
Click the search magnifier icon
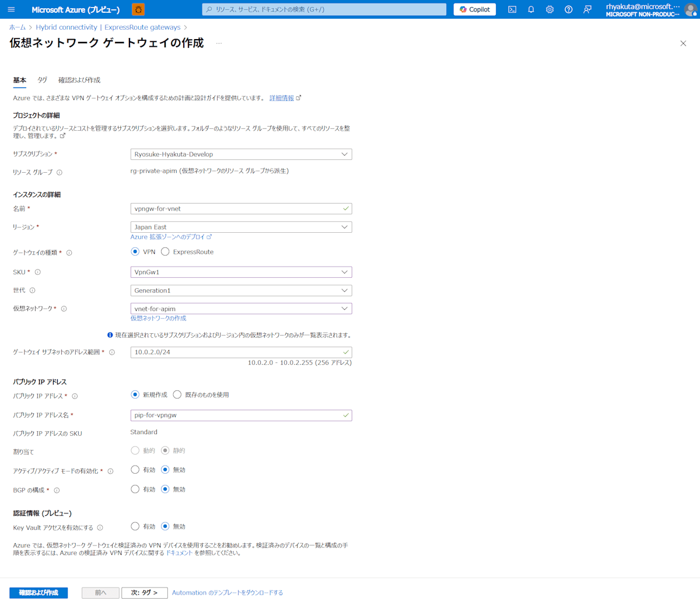tap(209, 9)
